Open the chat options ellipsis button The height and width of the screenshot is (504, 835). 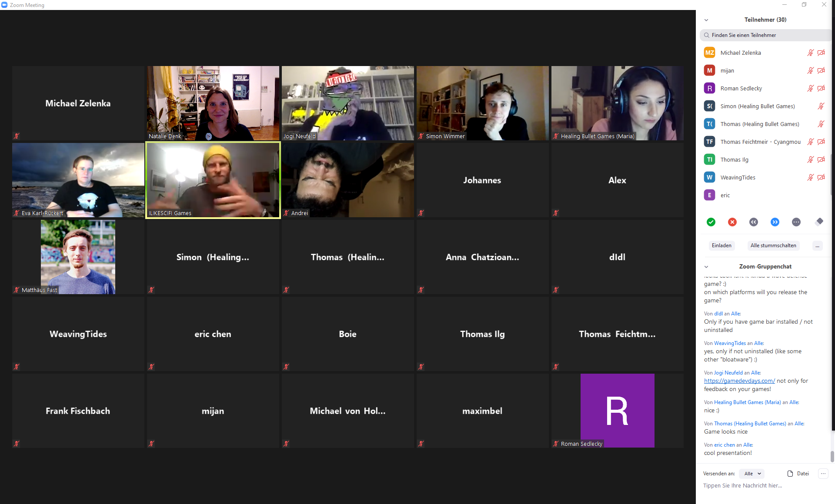point(823,474)
